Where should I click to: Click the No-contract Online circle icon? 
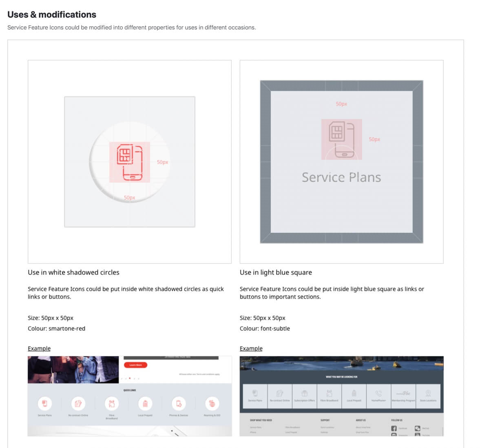78,404
